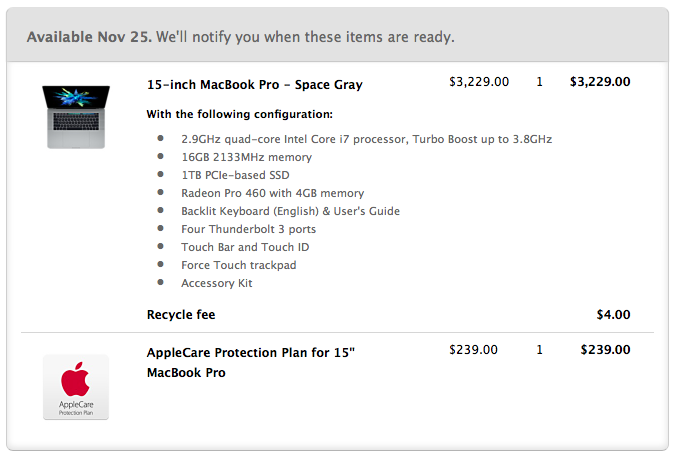Select the Radeon Pro 460 with 4GB memory line
Image resolution: width=677 pixels, height=457 pixels.
(272, 193)
